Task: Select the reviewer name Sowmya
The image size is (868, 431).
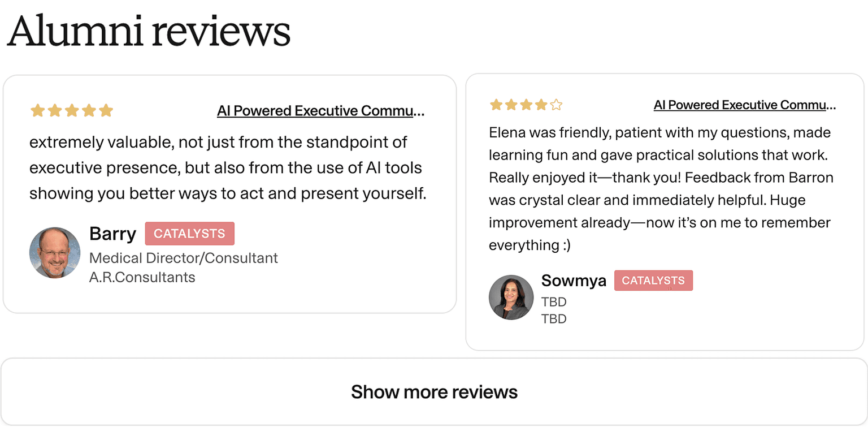Action: pos(573,281)
